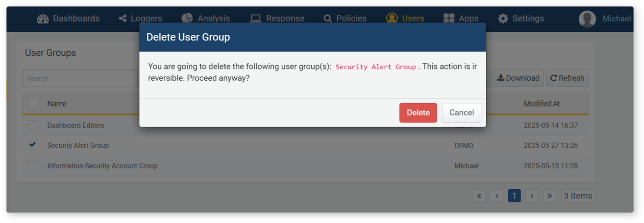Toggle the select-all checkbox in header
Screen dimensions: 644x223
(32, 103)
